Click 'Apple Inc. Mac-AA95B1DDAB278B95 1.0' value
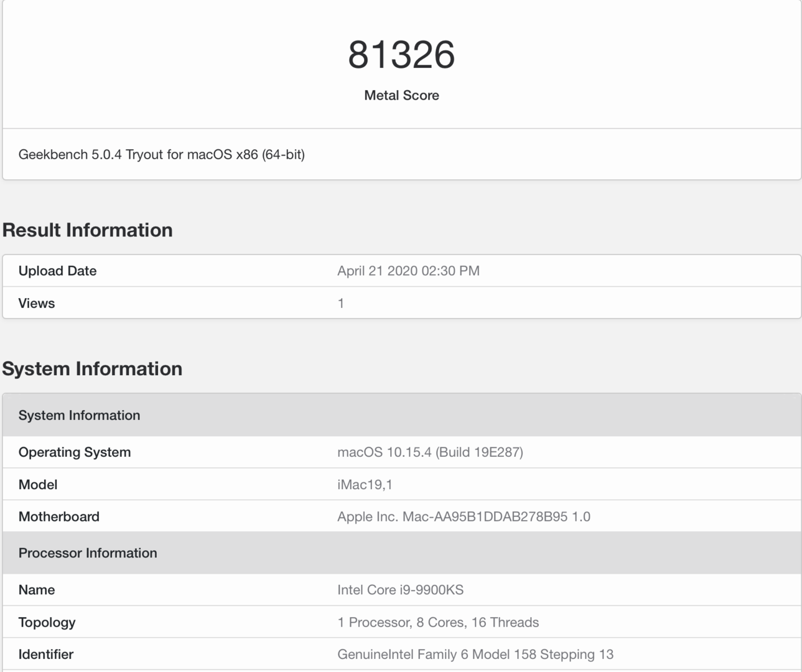The image size is (802, 672). click(464, 516)
